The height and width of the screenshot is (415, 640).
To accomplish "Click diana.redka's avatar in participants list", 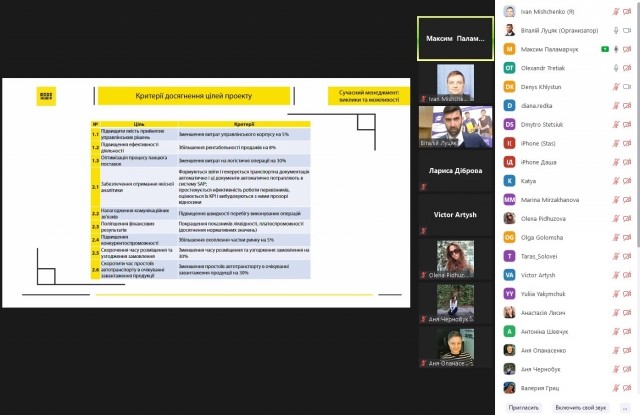I will 509,106.
